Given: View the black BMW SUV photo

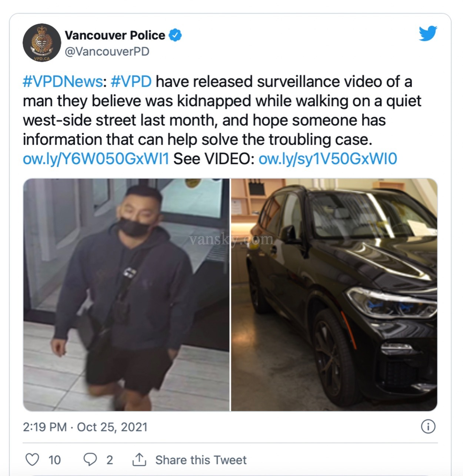Looking at the screenshot, I should tap(334, 295).
